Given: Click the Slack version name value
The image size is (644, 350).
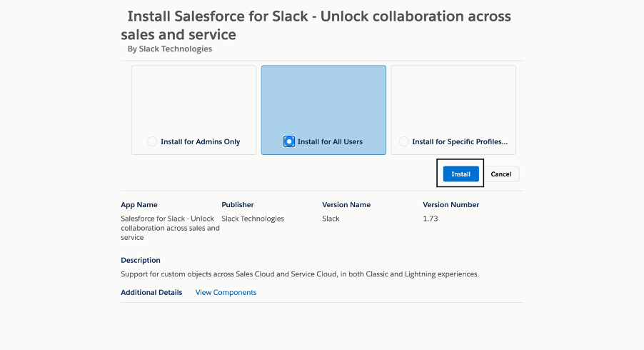Looking at the screenshot, I should click(331, 219).
